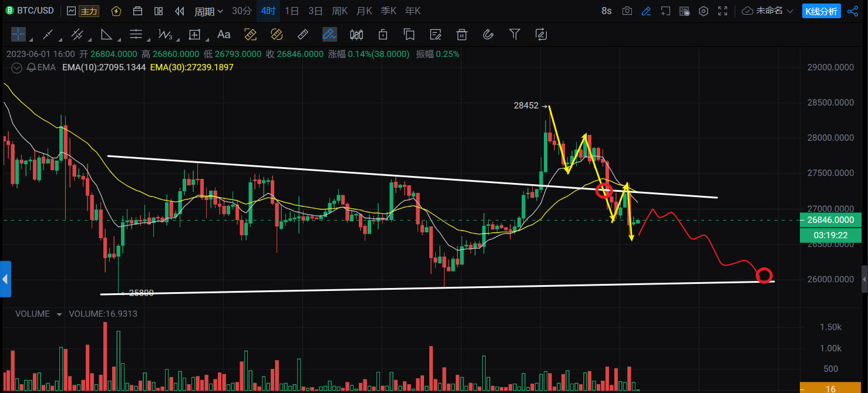Image resolution: width=868 pixels, height=393 pixels.
Task: Open trend line tool sub-options corner arrow
Action: tap(61, 40)
